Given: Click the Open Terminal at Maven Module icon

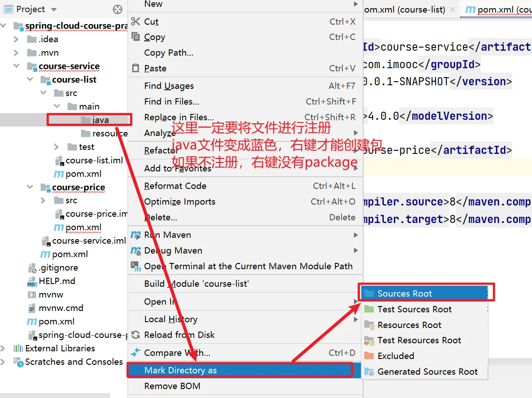Looking at the screenshot, I should point(136,266).
